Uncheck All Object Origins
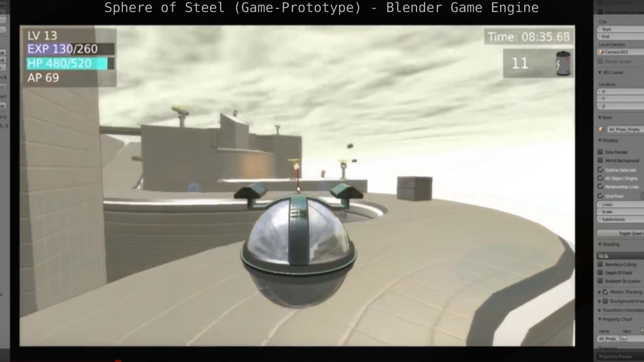Viewport: 644px width, 362px height. [x=600, y=178]
